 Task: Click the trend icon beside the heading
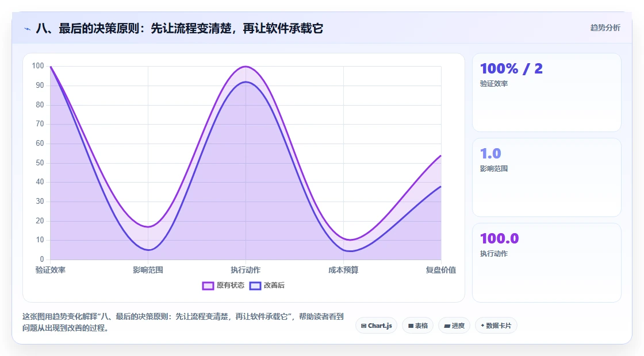click(28, 29)
